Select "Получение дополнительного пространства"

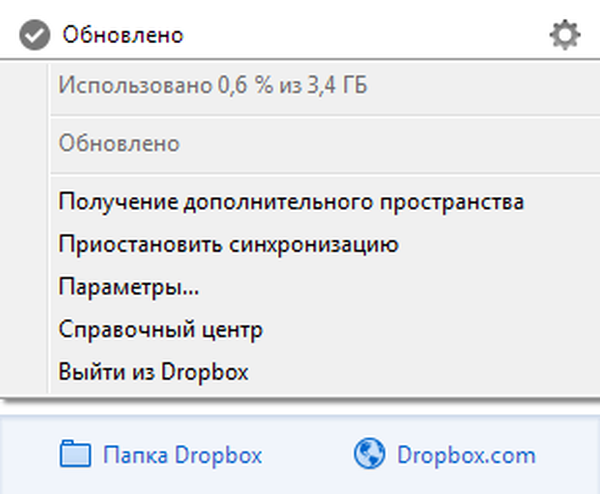coord(291,202)
